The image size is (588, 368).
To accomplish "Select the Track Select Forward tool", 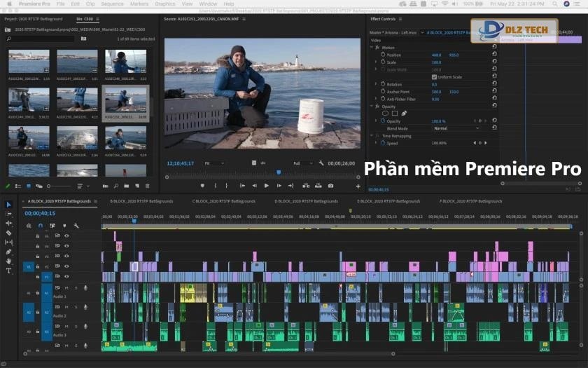I will coord(9,214).
